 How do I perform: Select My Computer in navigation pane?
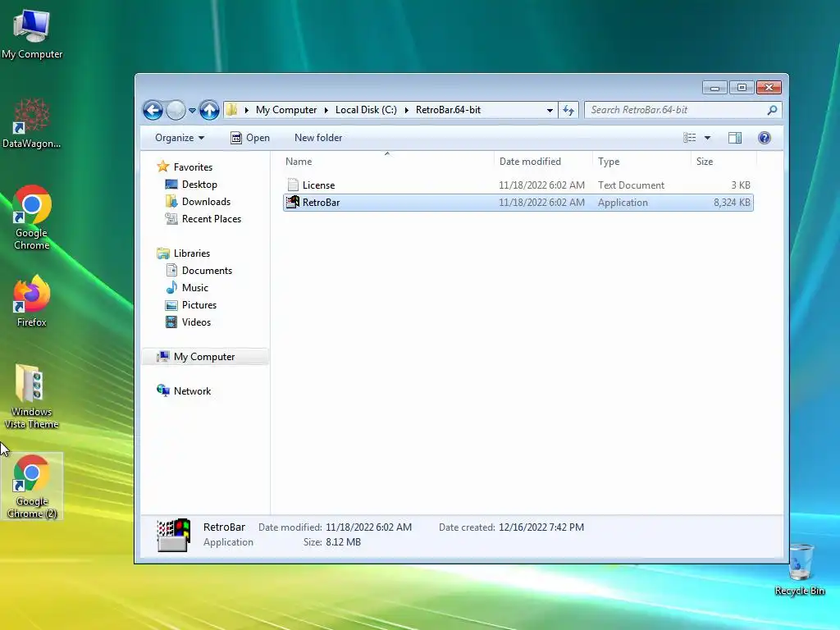205,357
